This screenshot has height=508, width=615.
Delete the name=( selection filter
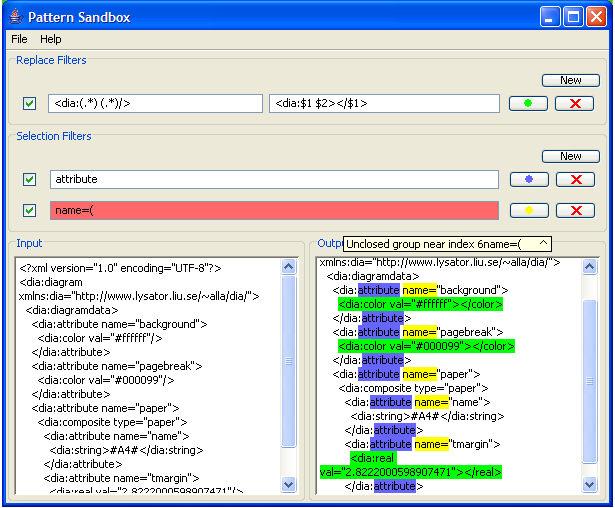pos(575,210)
